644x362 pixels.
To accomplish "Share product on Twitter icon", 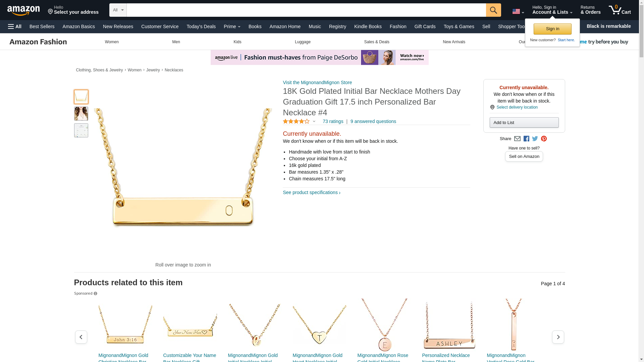I will point(535,139).
